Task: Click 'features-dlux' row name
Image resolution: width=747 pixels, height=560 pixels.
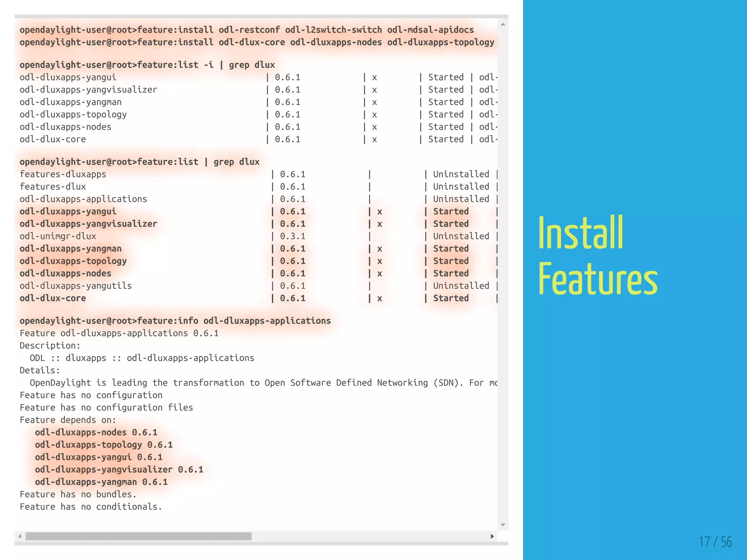Action: pyautogui.click(x=53, y=187)
